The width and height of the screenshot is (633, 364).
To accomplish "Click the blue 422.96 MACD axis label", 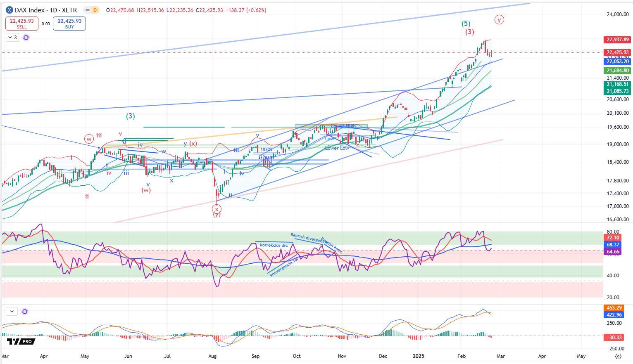I will coord(615,315).
